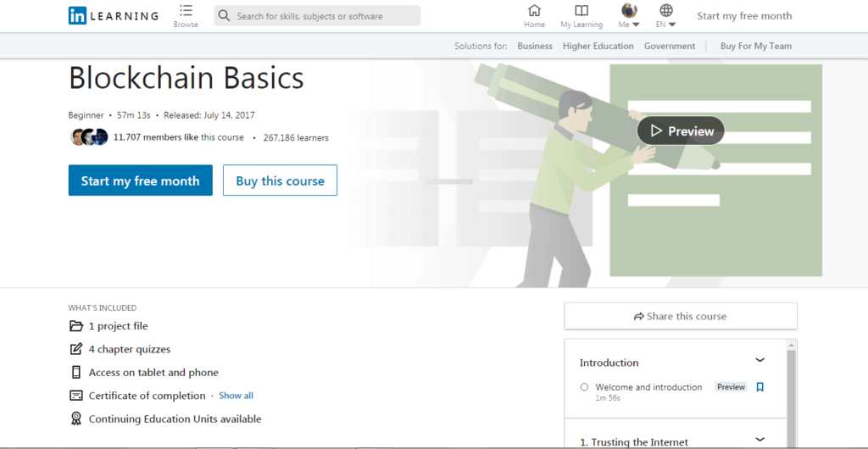Click Buy this course button
Viewport: 868px width, 449px height.
[x=280, y=180]
